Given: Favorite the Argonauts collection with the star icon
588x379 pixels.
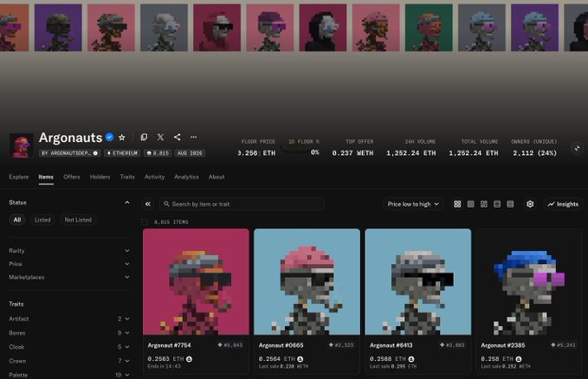Looking at the screenshot, I should [121, 138].
